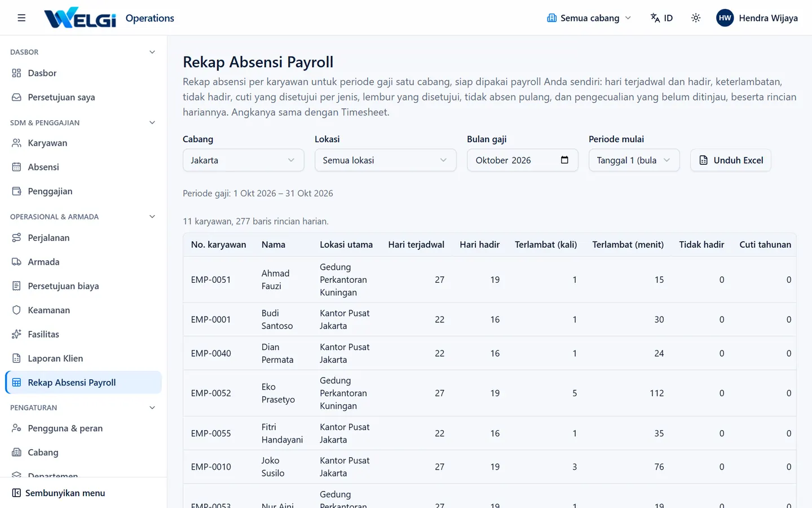Image resolution: width=812 pixels, height=508 pixels.
Task: Navigate to Absensi in sidebar
Action: tap(83, 167)
